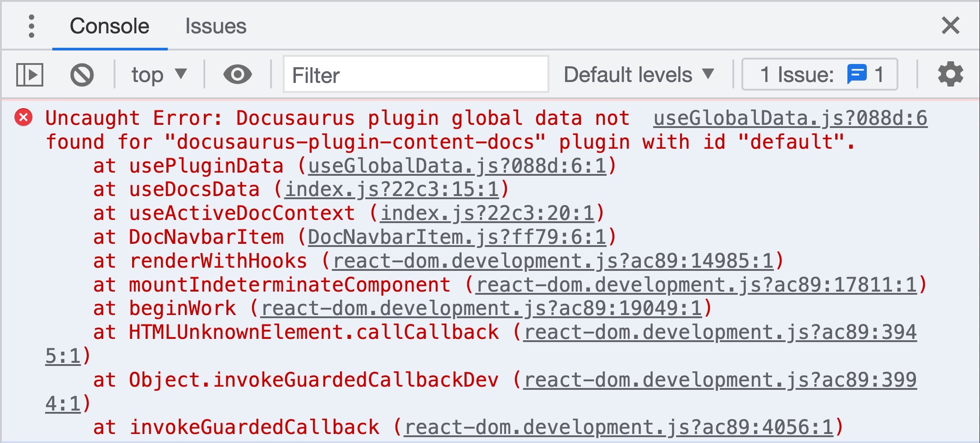This screenshot has height=443, width=980.
Task: Toggle the console sidebar panel
Action: [30, 74]
